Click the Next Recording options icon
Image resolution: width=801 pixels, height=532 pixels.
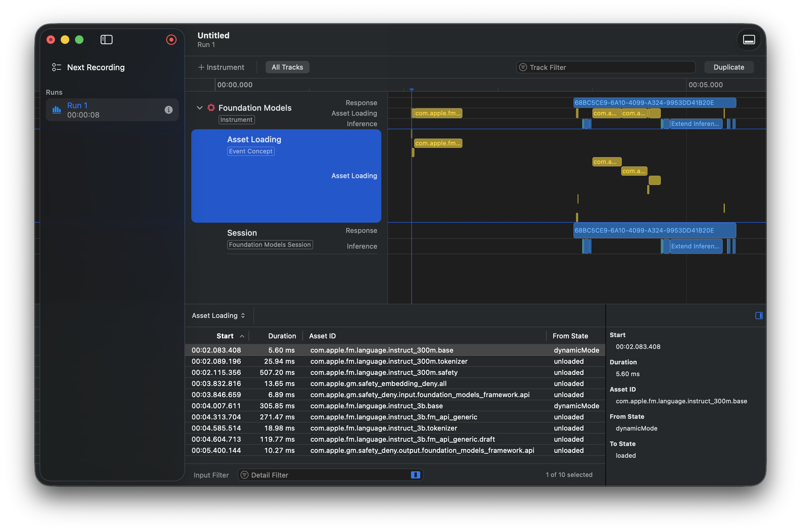[56, 67]
